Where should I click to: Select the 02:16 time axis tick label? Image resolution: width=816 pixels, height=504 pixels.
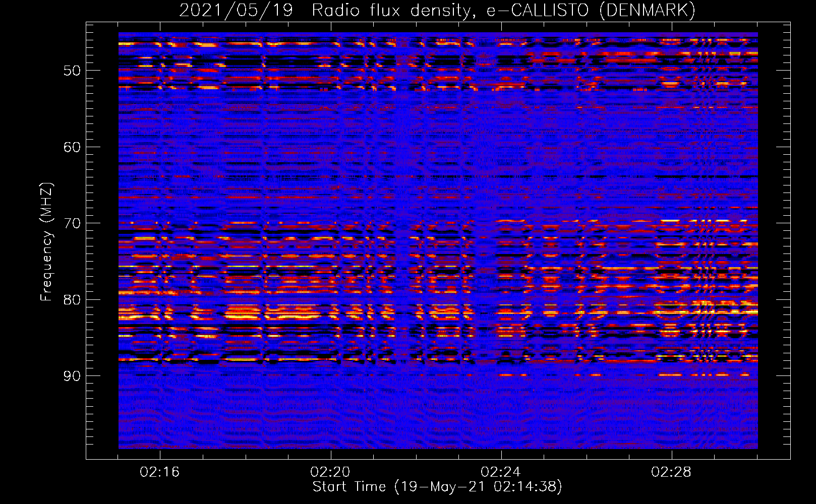click(160, 472)
